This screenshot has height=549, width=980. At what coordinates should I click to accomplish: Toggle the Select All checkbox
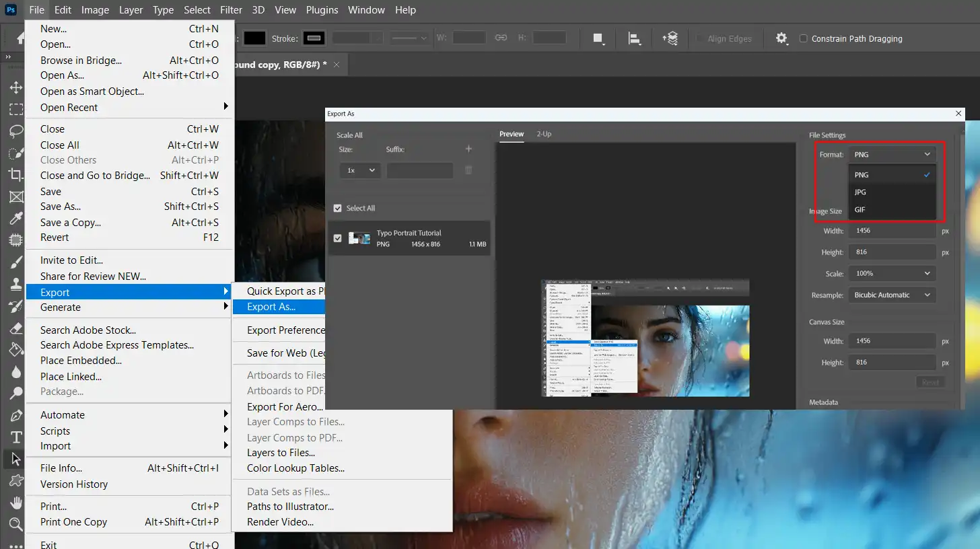(x=338, y=208)
